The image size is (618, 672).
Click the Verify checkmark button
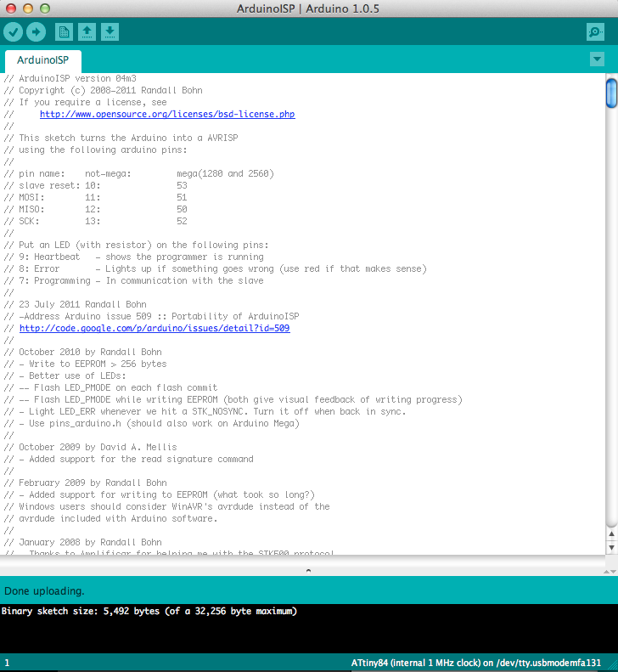click(14, 32)
